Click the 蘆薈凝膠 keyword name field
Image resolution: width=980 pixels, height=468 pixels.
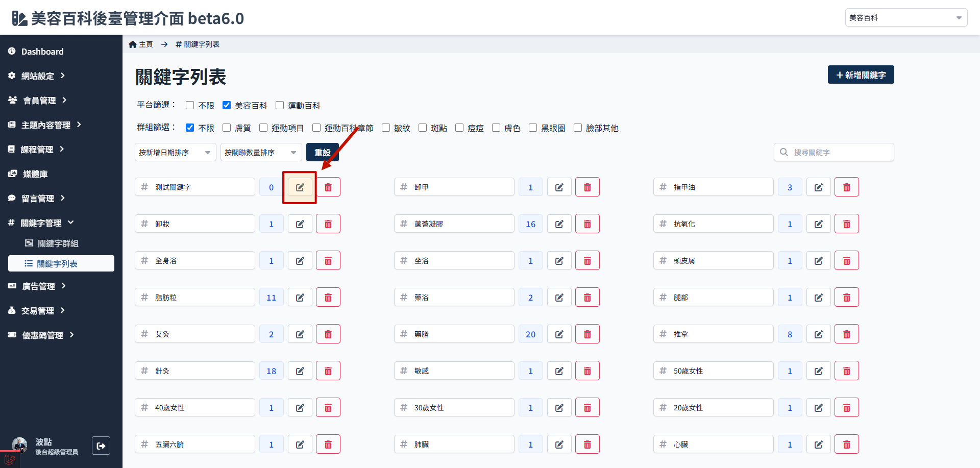(454, 224)
